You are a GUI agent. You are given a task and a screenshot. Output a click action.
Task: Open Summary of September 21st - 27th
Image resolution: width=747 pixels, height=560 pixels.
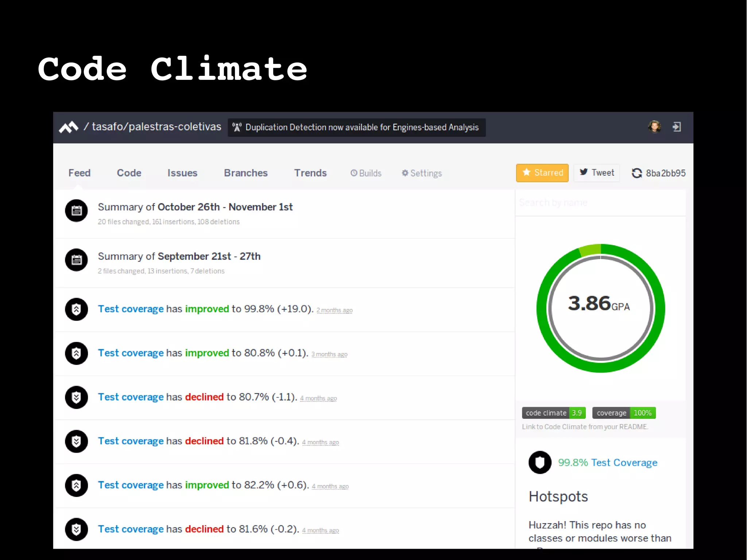coord(179,256)
